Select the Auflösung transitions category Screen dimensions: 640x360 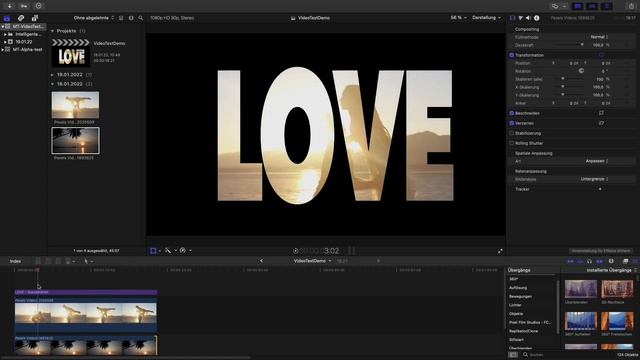pos(518,288)
